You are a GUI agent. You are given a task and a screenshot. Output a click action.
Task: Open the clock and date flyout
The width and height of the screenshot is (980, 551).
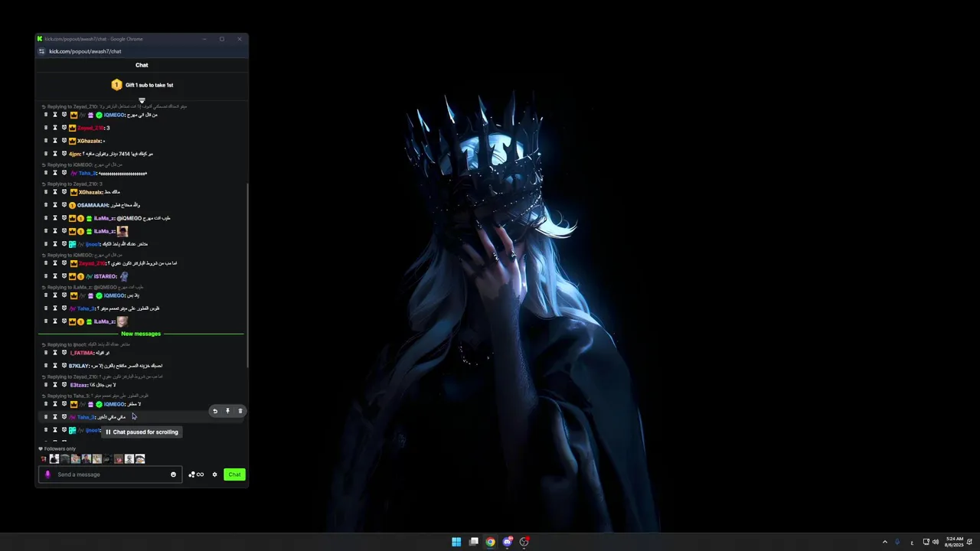954,542
